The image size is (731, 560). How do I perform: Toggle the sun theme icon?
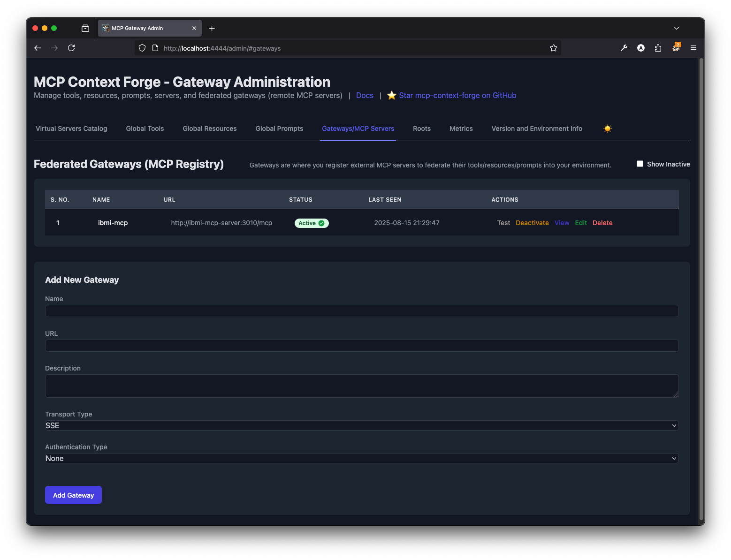click(608, 129)
